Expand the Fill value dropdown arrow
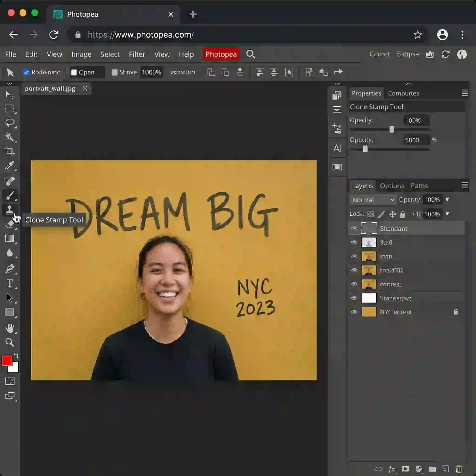Screen dimensions: 476x476 pyautogui.click(x=447, y=214)
